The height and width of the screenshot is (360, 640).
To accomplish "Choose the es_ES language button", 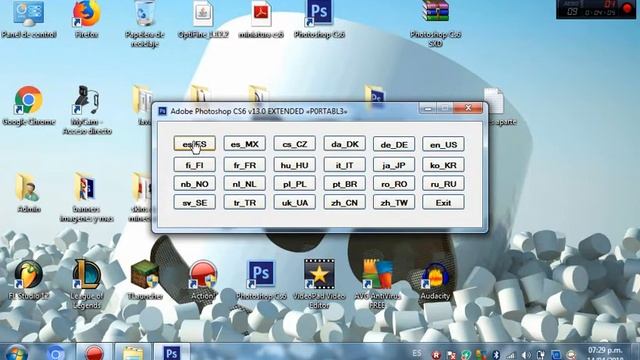I will click(x=195, y=144).
